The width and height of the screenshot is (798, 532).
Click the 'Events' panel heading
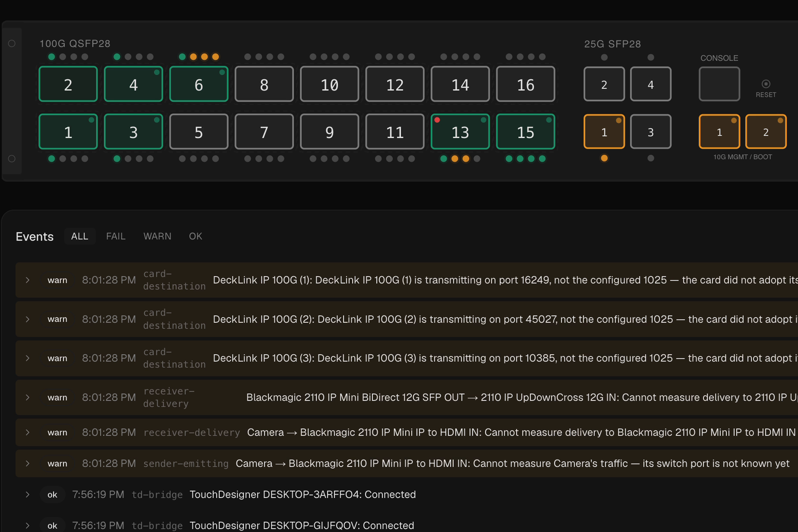pos(35,237)
